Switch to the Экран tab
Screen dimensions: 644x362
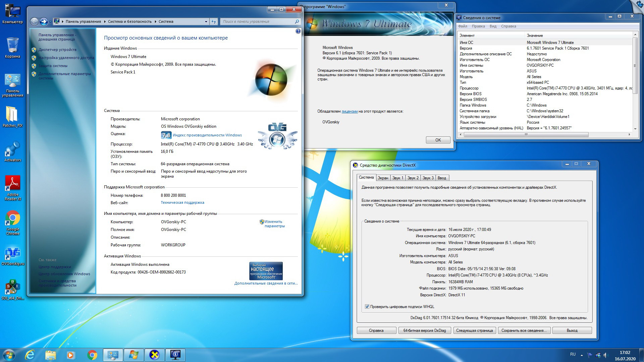(383, 178)
